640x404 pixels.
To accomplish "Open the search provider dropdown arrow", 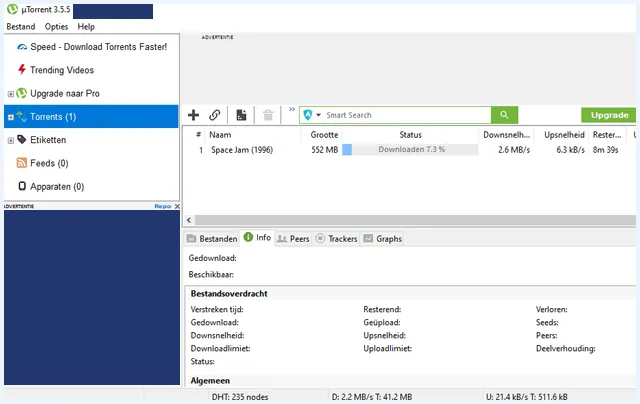I will coord(318,115).
